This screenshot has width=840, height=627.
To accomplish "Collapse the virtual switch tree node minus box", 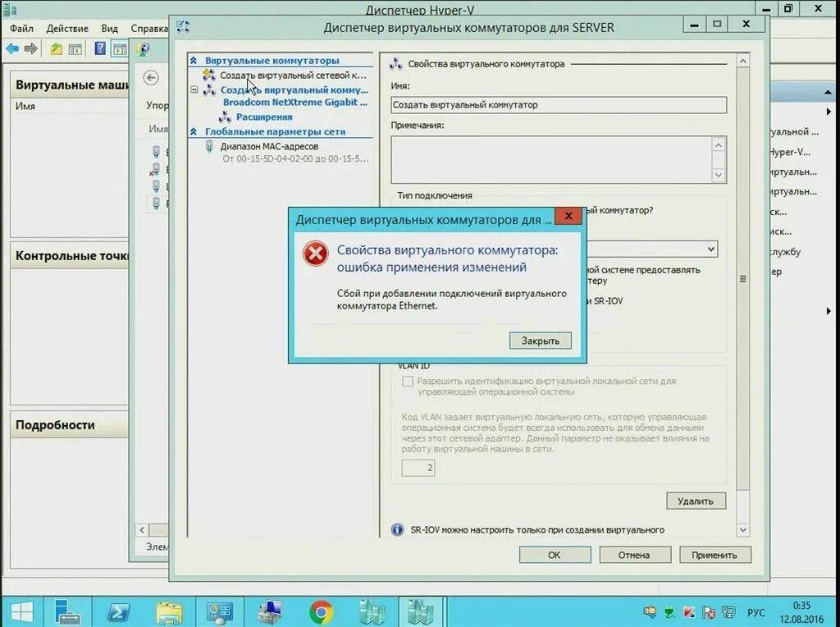I will point(194,89).
